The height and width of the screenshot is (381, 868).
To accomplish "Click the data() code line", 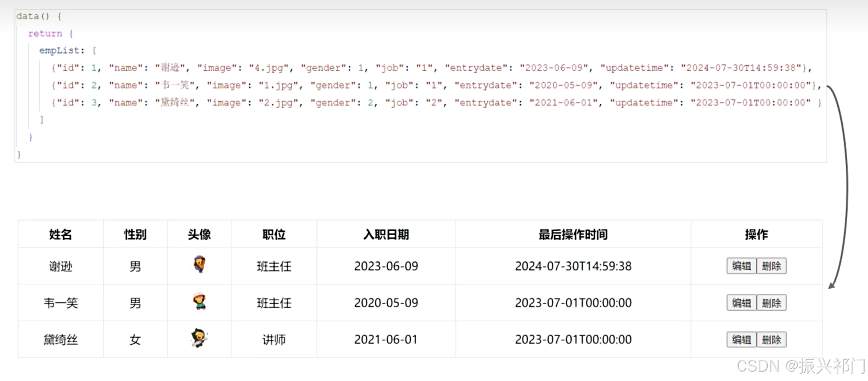I will 39,16.
